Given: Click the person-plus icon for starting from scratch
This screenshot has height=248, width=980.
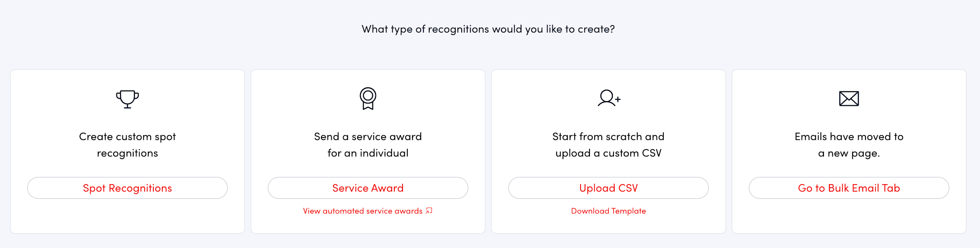Looking at the screenshot, I should click(608, 98).
